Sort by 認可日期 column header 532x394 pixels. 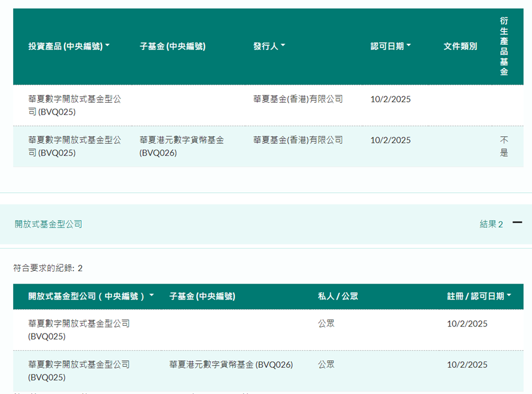point(390,46)
